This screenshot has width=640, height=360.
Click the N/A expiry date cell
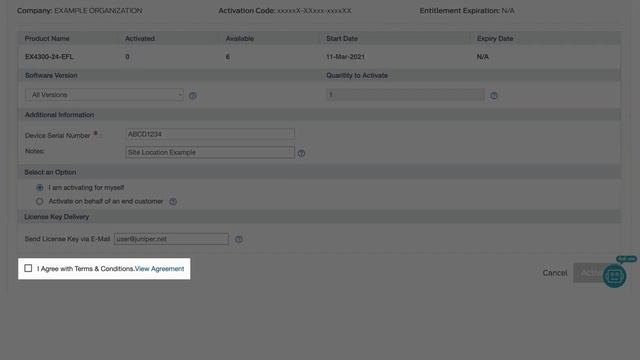click(482, 57)
